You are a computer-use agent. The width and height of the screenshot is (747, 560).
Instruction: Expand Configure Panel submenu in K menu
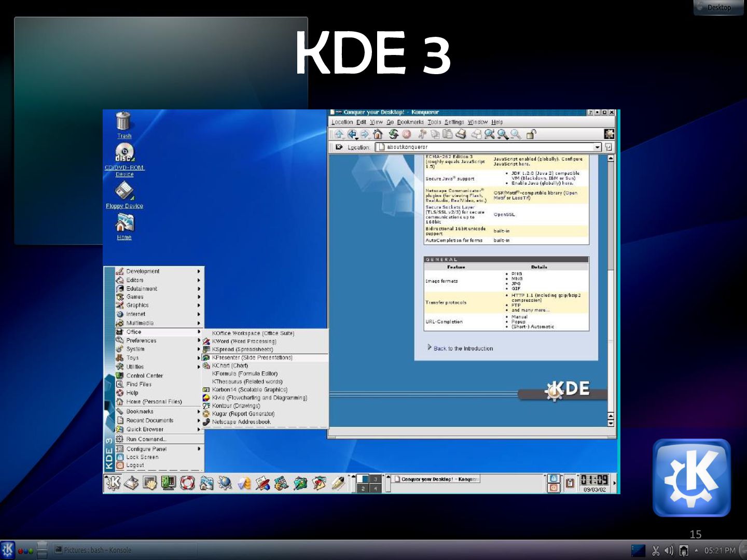click(x=160, y=449)
